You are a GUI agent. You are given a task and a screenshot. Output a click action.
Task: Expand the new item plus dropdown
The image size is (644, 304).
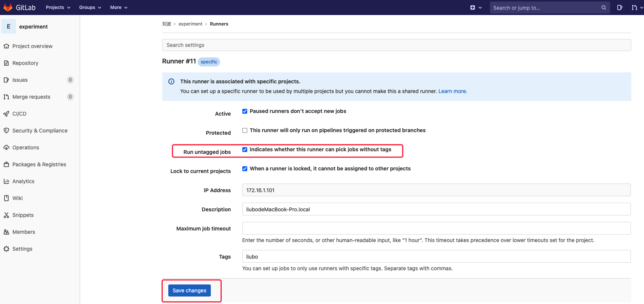476,8
